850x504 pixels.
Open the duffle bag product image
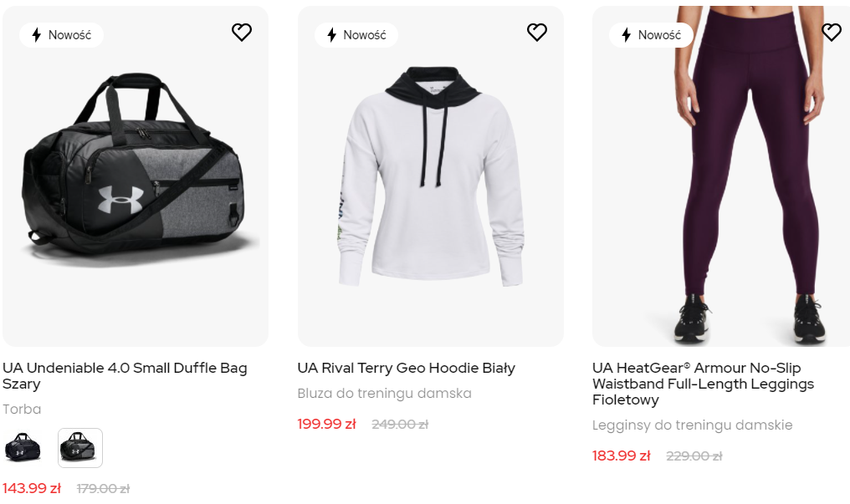[136, 176]
